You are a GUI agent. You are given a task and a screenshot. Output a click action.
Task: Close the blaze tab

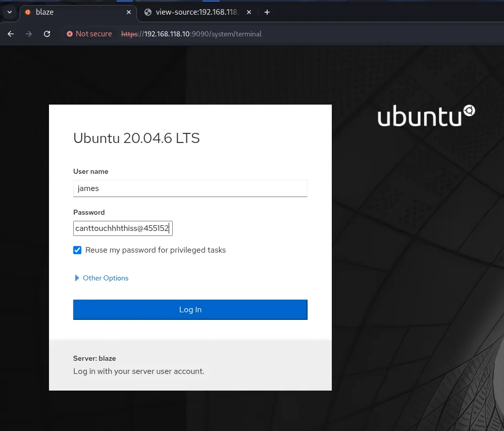click(129, 12)
